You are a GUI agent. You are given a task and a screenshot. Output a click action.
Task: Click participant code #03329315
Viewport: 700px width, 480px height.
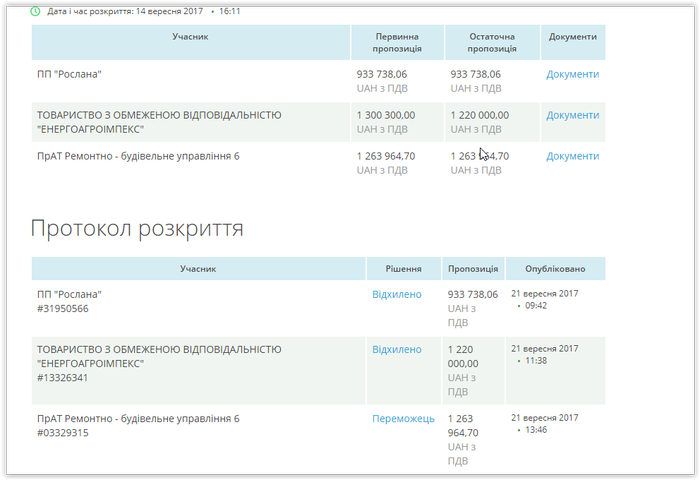click(x=62, y=433)
